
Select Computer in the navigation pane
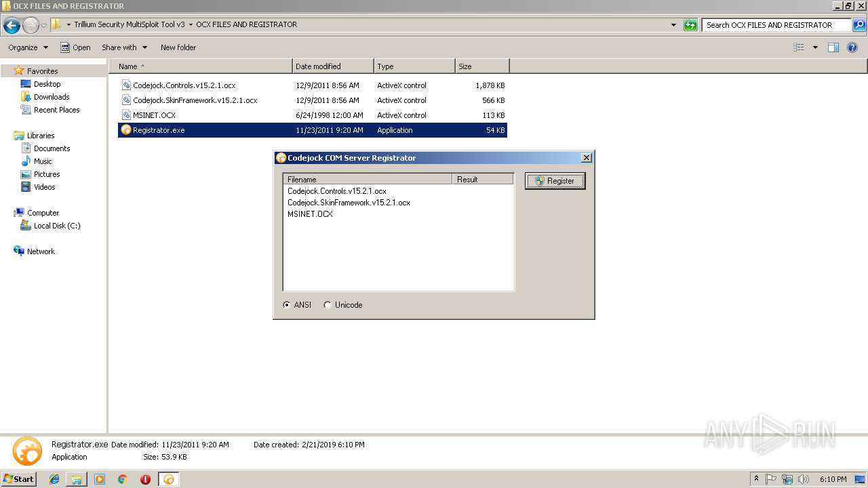(43, 213)
